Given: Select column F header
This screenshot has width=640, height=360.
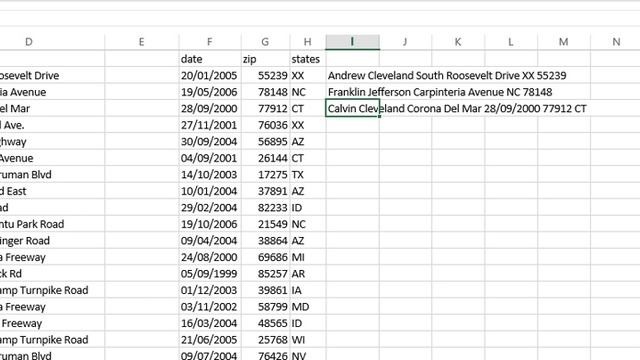Looking at the screenshot, I should [x=210, y=42].
